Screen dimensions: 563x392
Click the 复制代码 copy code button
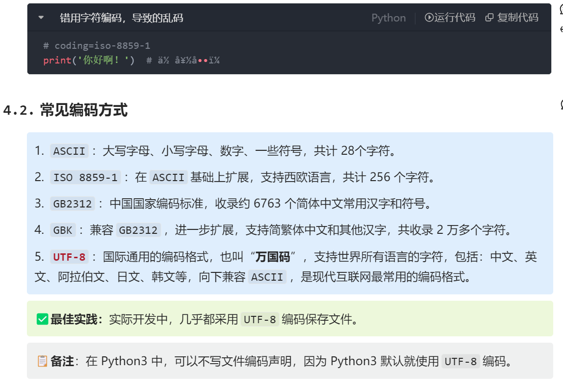tap(512, 18)
